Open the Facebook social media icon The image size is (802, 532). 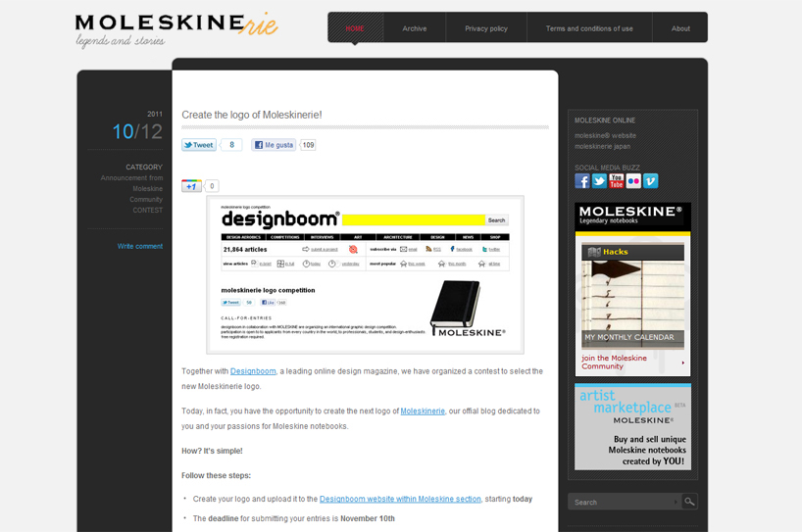pos(582,181)
